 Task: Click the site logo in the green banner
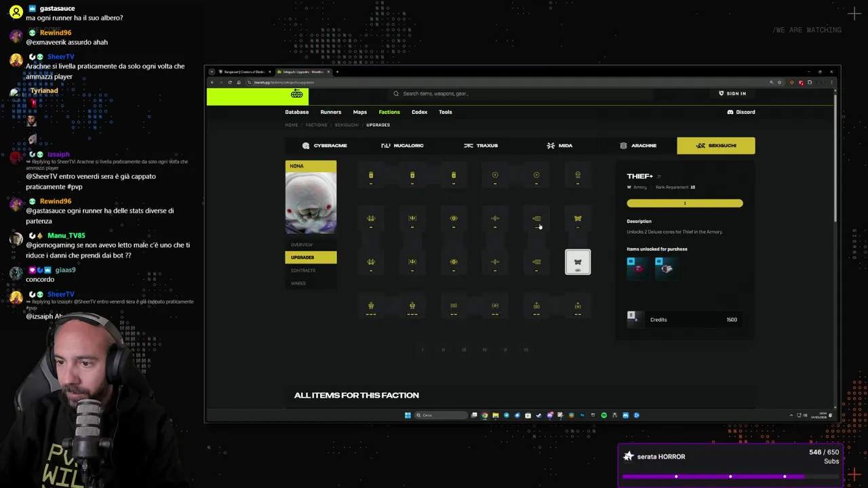point(296,94)
